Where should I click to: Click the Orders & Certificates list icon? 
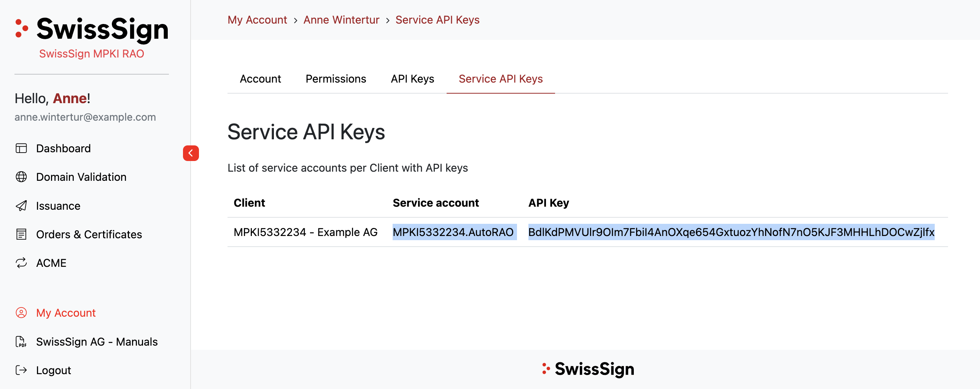21,234
